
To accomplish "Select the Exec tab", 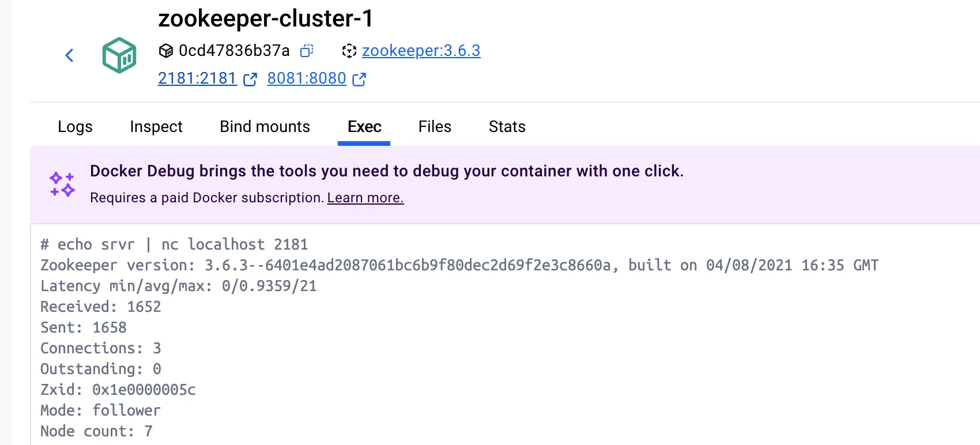I will (x=364, y=127).
